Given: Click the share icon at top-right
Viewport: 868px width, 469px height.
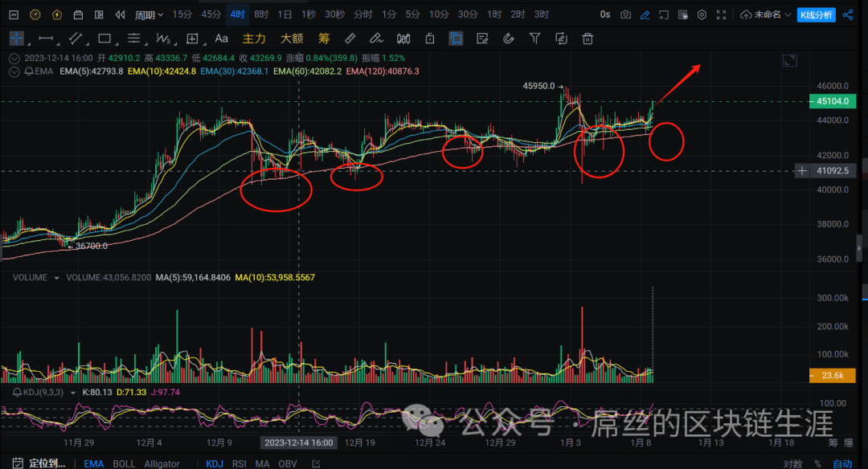Looking at the screenshot, I should click(848, 15).
